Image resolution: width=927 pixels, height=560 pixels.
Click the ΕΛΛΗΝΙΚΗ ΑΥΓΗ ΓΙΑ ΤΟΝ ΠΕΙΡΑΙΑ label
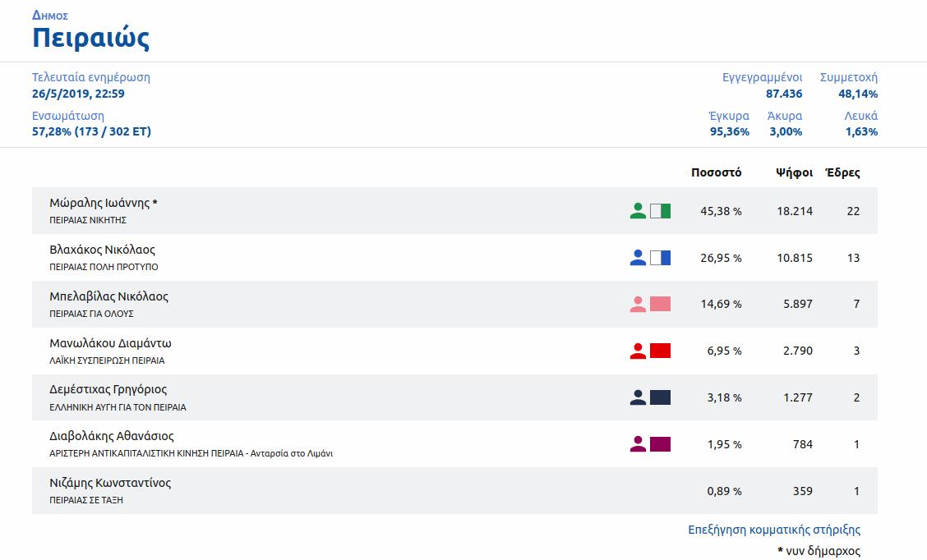[x=118, y=407]
